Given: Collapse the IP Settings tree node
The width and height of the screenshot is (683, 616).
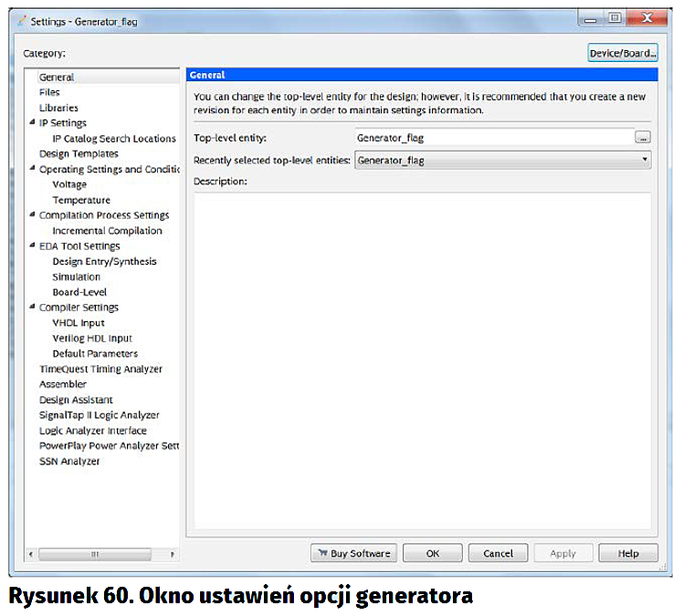Looking at the screenshot, I should pos(33,122).
